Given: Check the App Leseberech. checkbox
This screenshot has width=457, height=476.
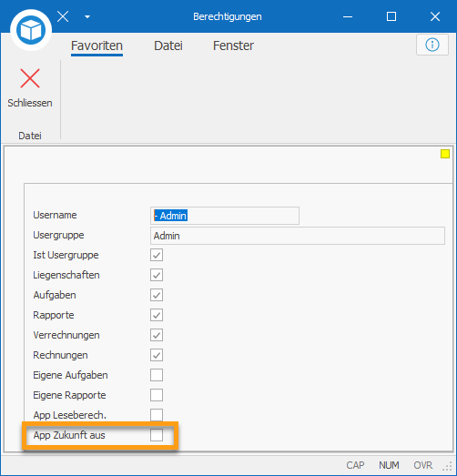Looking at the screenshot, I should coord(157,415).
